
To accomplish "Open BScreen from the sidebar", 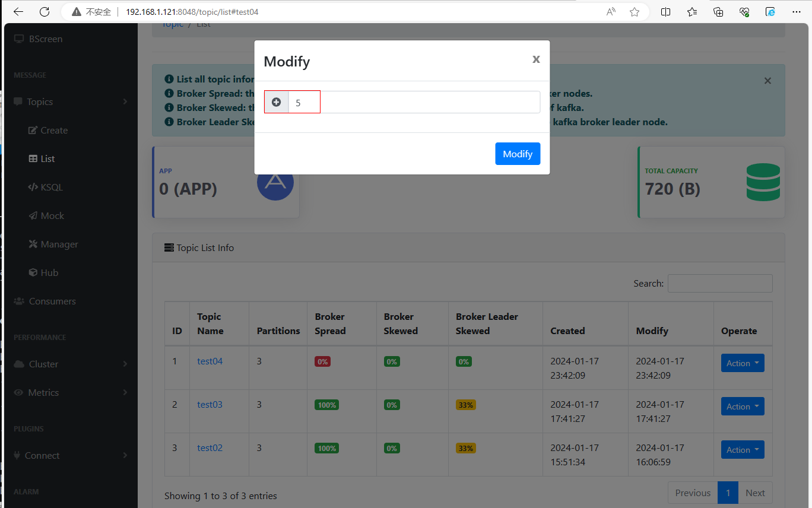I will click(x=45, y=39).
